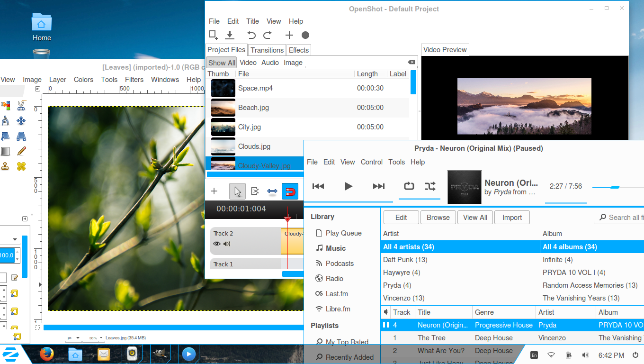Click the Search all fields box in Rhythmbox
644x364 pixels.
click(619, 218)
